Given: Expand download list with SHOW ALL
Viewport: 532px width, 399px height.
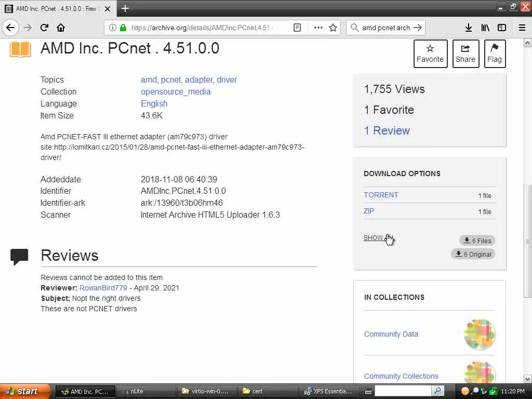Looking at the screenshot, I should [378, 238].
